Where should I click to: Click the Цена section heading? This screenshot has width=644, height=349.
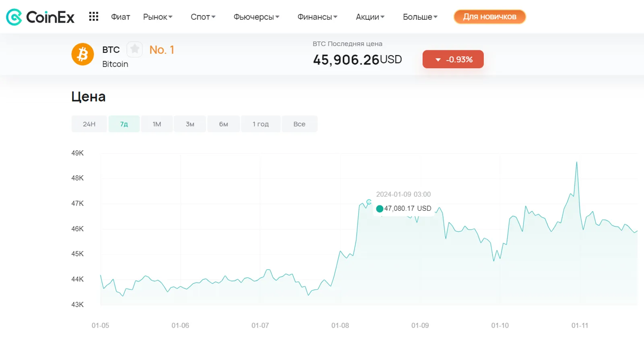tap(89, 97)
